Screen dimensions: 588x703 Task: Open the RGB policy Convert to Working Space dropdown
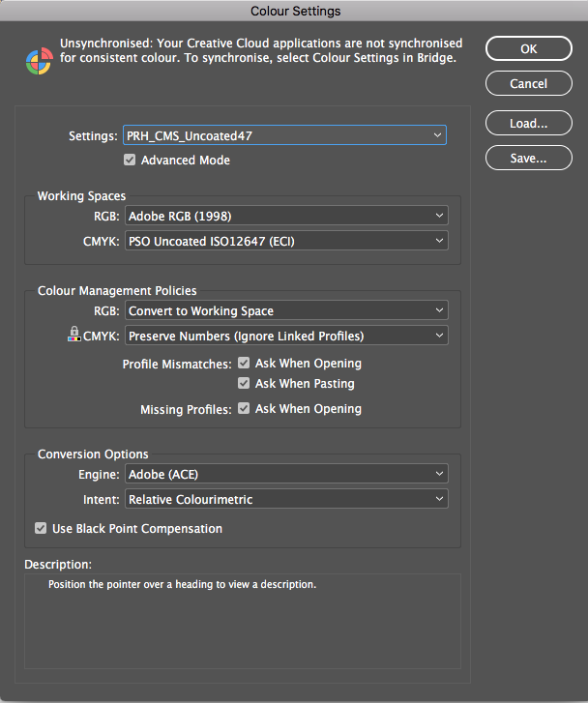(286, 310)
